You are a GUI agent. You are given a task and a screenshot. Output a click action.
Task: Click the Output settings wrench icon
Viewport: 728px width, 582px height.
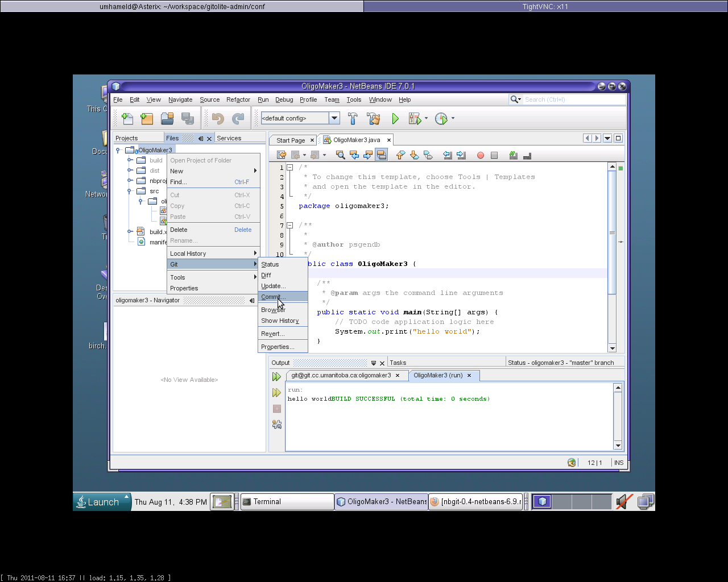coord(277,424)
